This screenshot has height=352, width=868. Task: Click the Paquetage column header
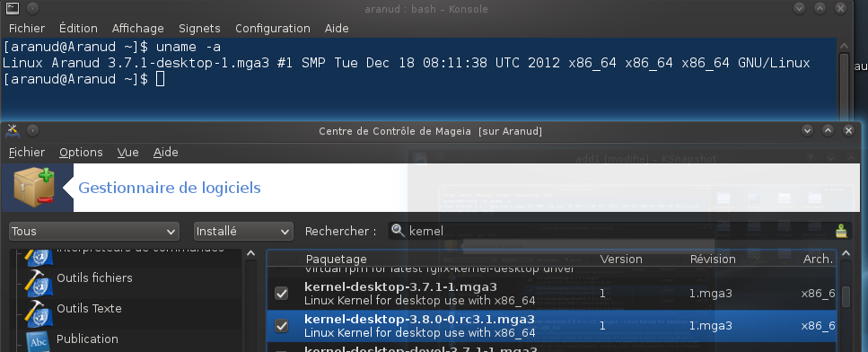(x=336, y=259)
